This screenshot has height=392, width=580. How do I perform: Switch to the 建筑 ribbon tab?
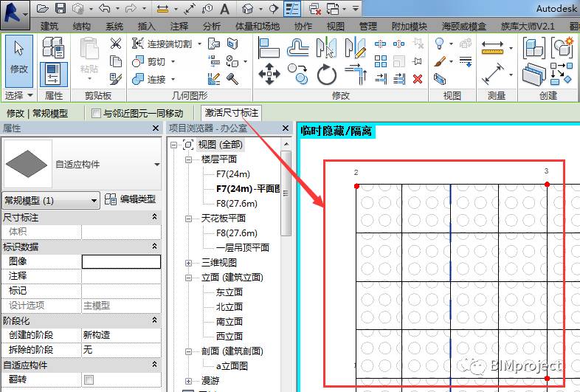click(49, 26)
